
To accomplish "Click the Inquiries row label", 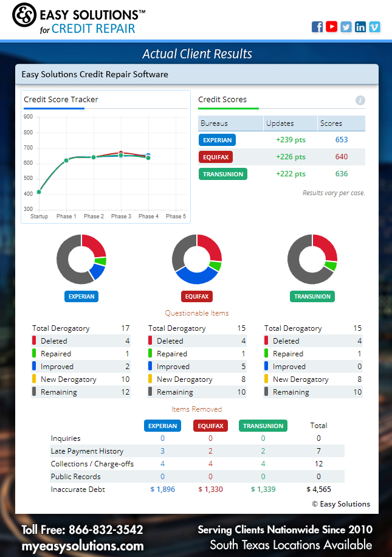I will point(66,438).
